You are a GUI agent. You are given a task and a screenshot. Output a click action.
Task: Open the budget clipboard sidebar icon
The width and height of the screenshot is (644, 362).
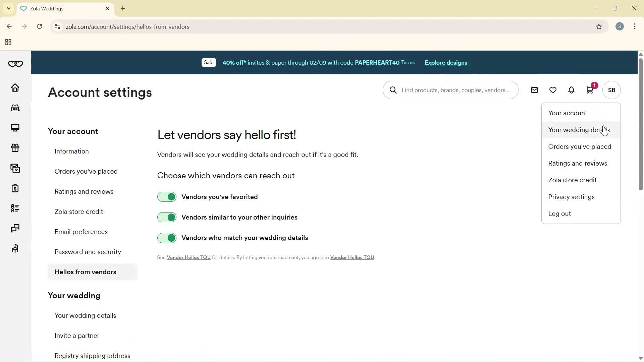point(15,188)
